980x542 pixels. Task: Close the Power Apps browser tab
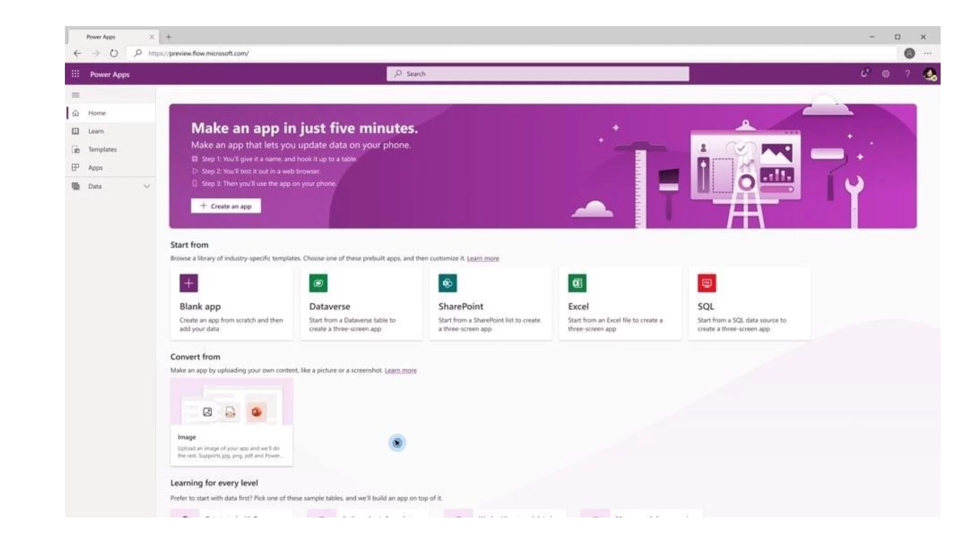point(152,37)
